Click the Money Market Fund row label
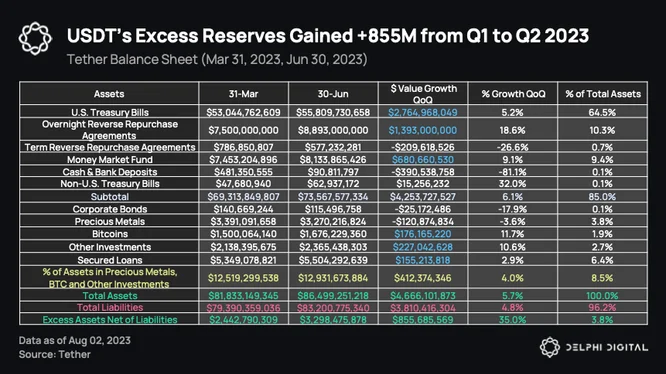The width and height of the screenshot is (666, 374). coord(110,160)
